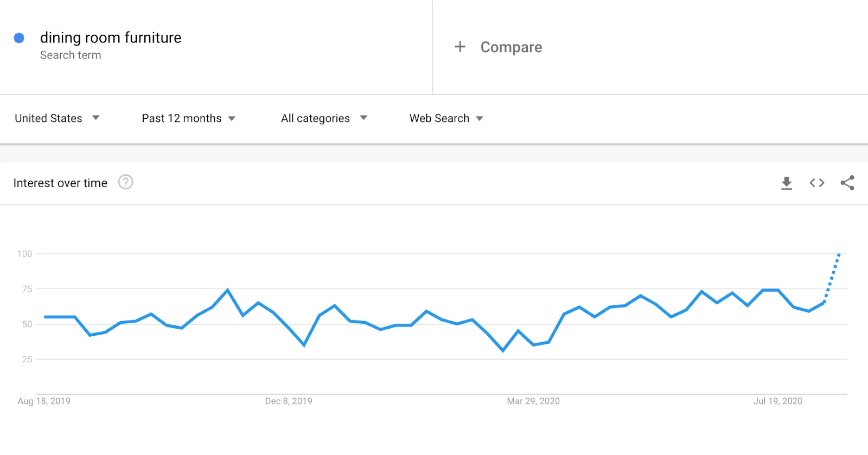Open the All categories dropdown
868x455 pixels.
coord(324,118)
